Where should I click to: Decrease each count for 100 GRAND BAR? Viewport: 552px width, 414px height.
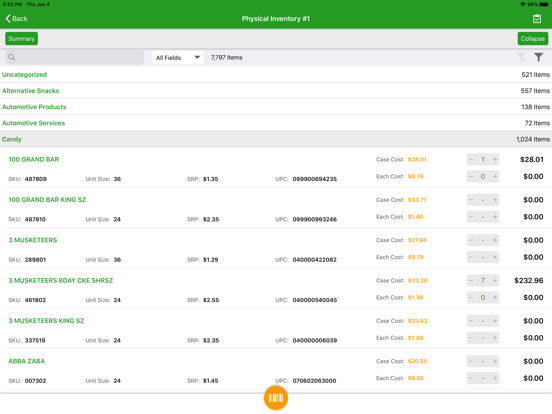[x=471, y=176]
